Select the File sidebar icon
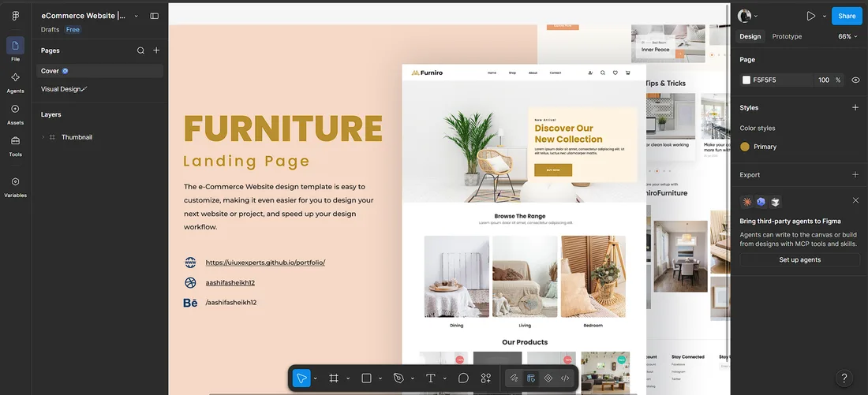Viewport: 868px width, 395px height. (x=16, y=46)
